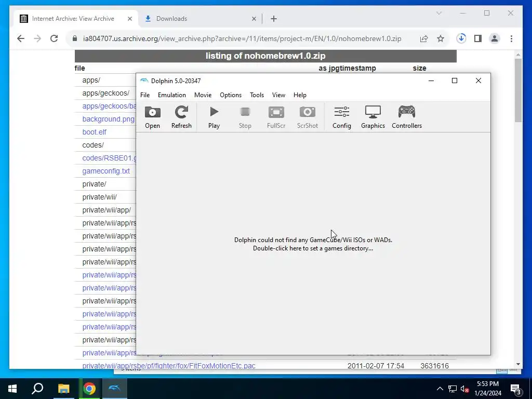Maximize the Dolphin window

pyautogui.click(x=454, y=81)
